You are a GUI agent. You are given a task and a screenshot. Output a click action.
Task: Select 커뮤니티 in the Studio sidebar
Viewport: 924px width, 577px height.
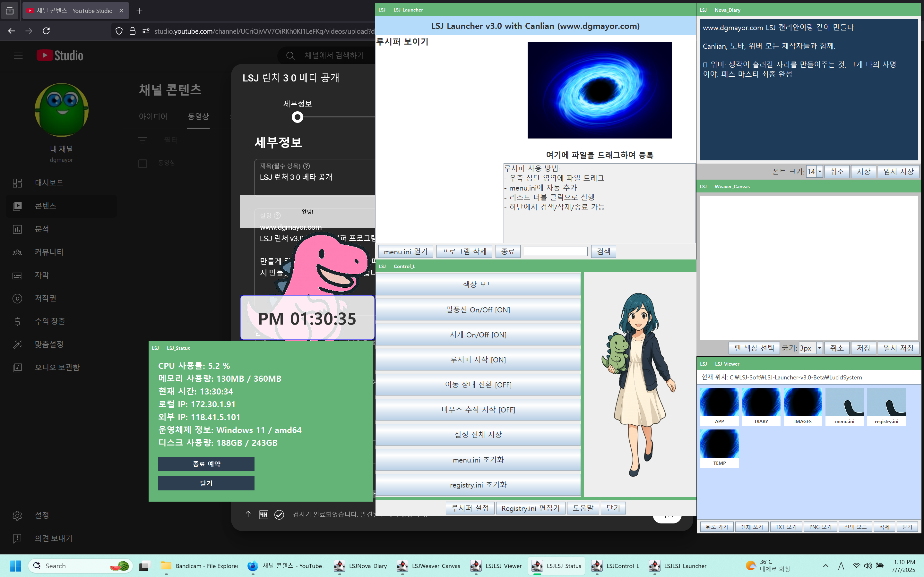[x=49, y=252]
